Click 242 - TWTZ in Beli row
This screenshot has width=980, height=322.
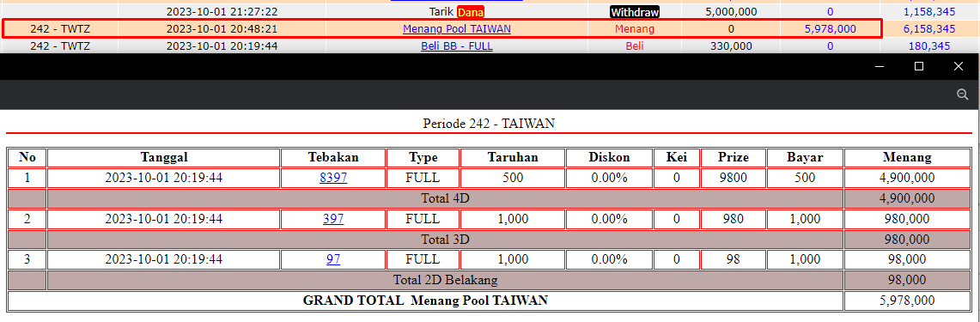pyautogui.click(x=60, y=46)
